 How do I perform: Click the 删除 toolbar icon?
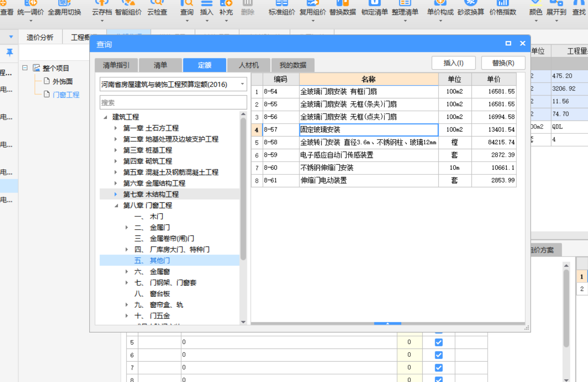248,8
